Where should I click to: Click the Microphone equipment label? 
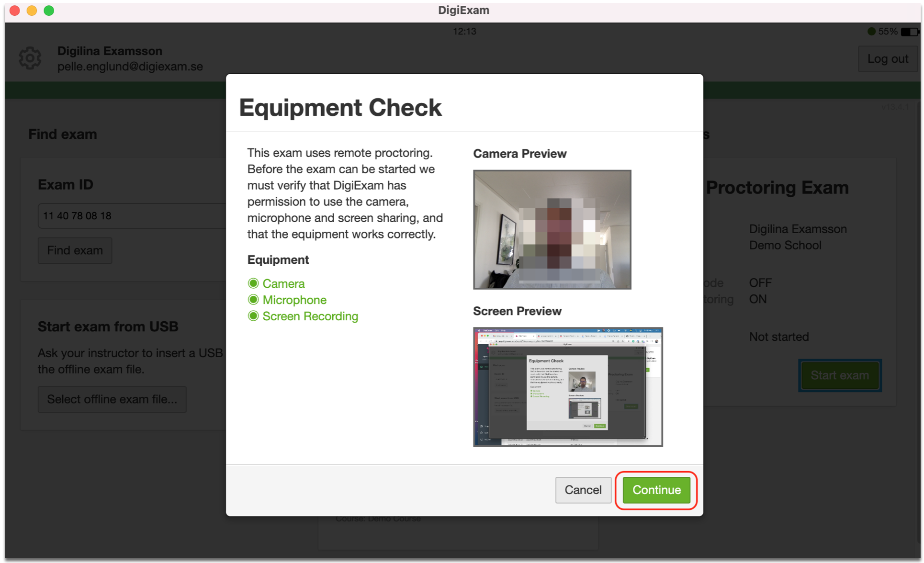point(294,300)
